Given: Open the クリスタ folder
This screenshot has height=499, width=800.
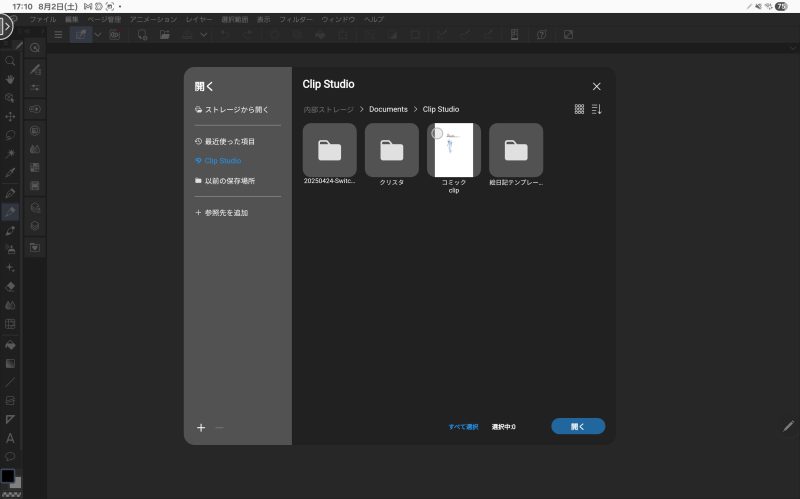Looking at the screenshot, I should point(392,150).
